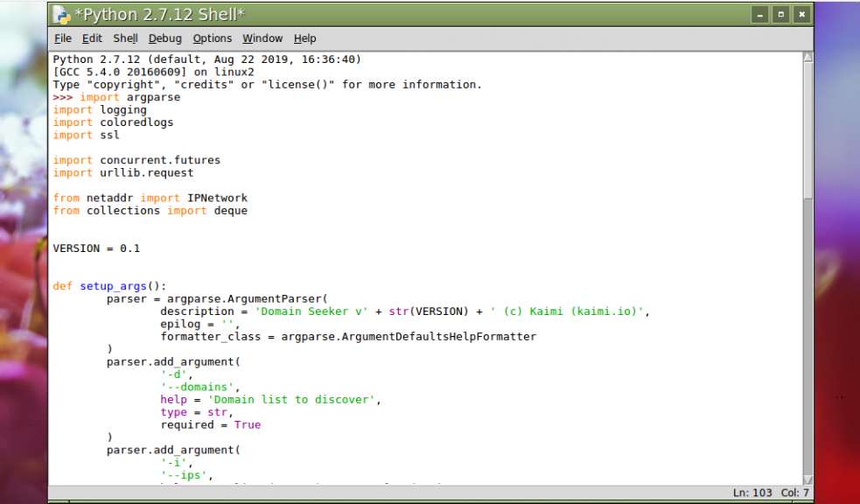The height and width of the screenshot is (504, 860).
Task: Click 'from netaddr import IPNetwork' line
Action: [150, 198]
